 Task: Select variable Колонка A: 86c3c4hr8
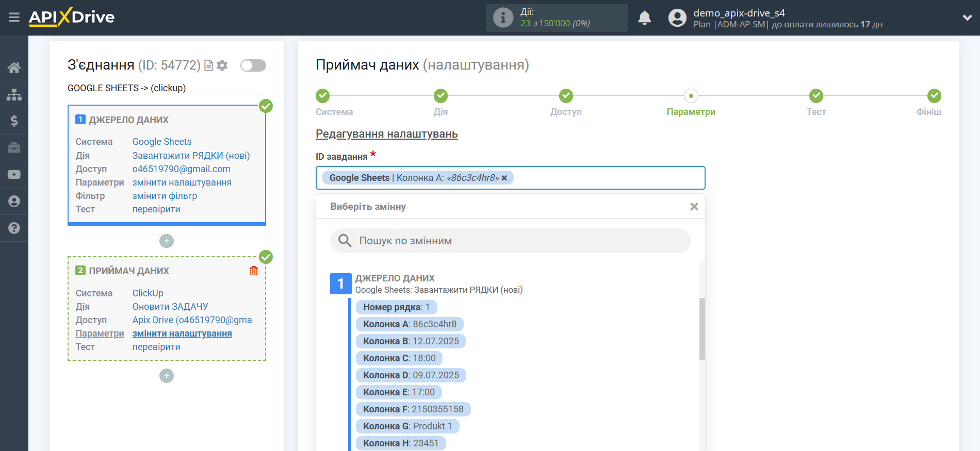(x=410, y=324)
